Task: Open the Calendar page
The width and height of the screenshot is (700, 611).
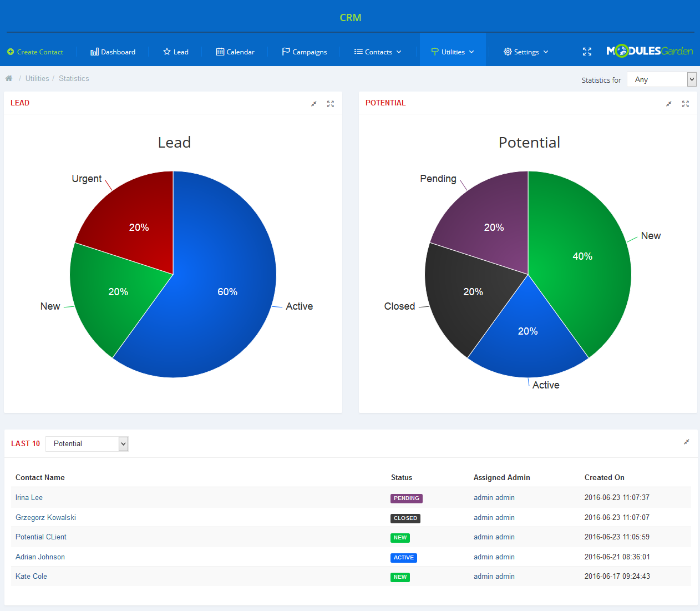Action: 235,52
